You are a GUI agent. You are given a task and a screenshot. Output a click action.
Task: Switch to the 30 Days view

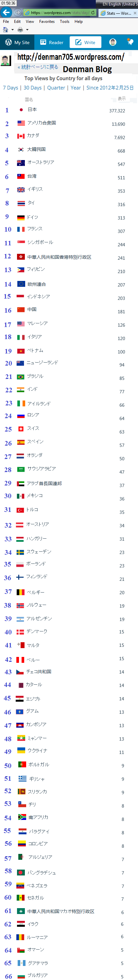click(x=33, y=88)
